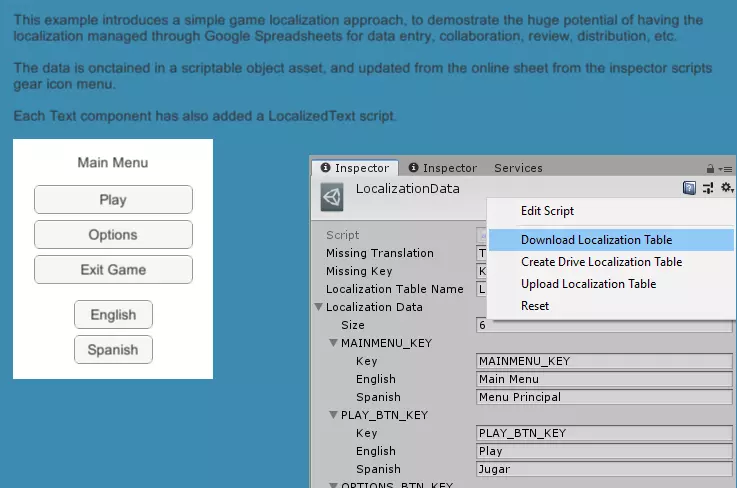
Task: Click the Missing Key label
Action: 359,271
